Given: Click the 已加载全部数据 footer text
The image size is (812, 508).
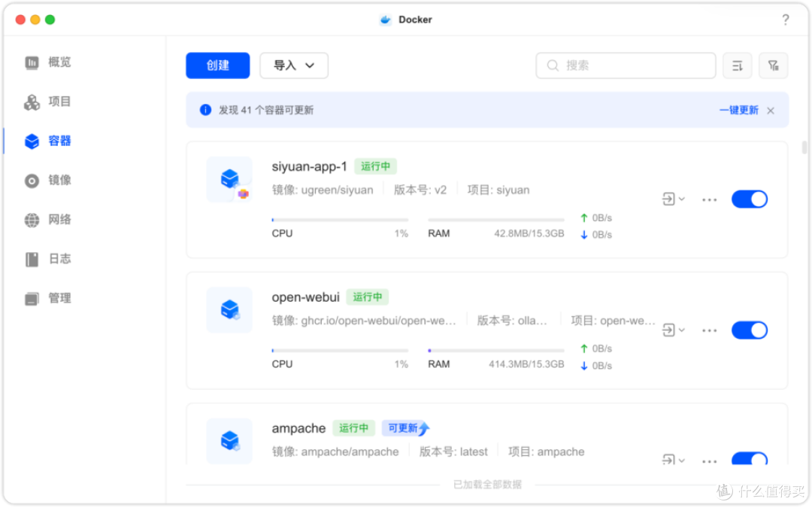Looking at the screenshot, I should pyautogui.click(x=487, y=484).
